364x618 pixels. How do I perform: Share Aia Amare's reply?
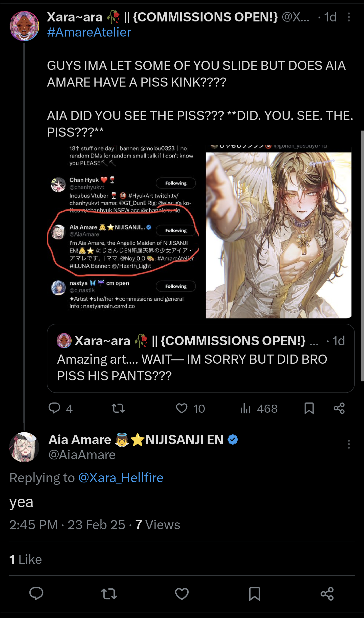pos(327,594)
